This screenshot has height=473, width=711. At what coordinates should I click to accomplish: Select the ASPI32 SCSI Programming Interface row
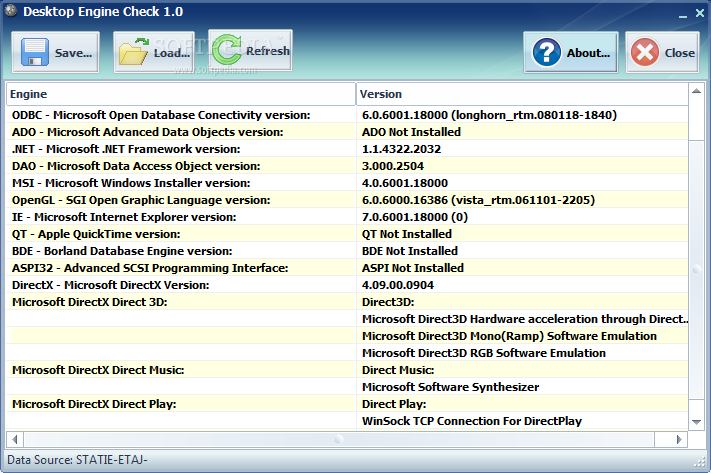pos(347,268)
